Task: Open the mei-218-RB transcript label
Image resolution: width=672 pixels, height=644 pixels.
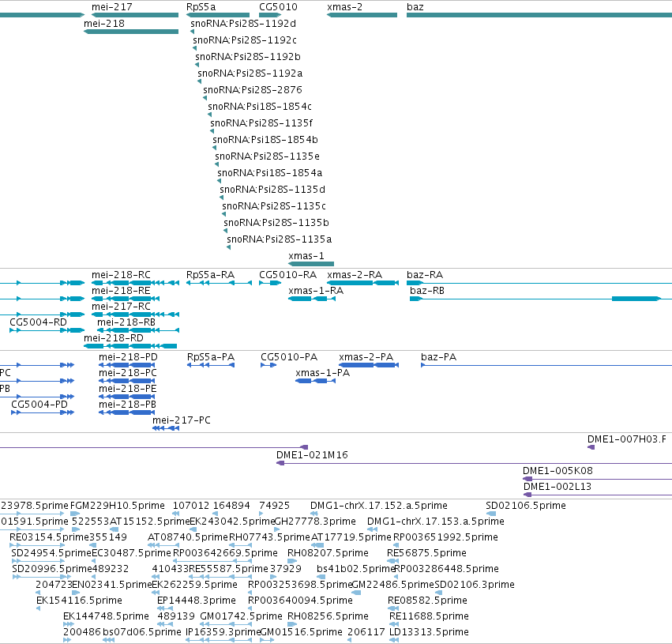Action: (x=126, y=322)
